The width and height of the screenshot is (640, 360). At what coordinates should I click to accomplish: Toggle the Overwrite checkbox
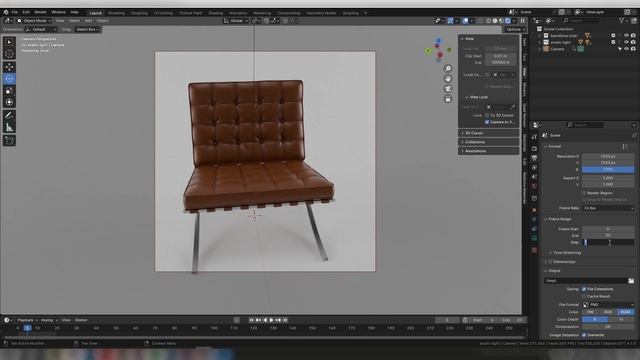coord(584,335)
